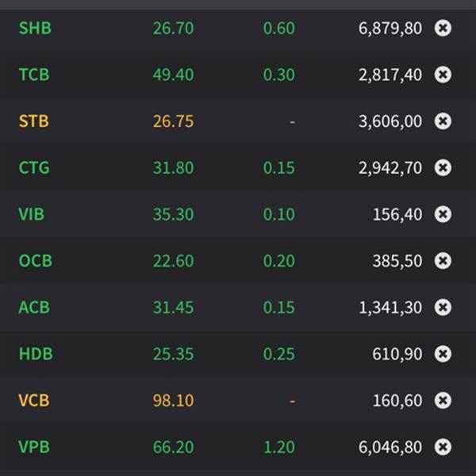Delete ACB from the list
The width and height of the screenshot is (476, 476).
pyautogui.click(x=443, y=307)
